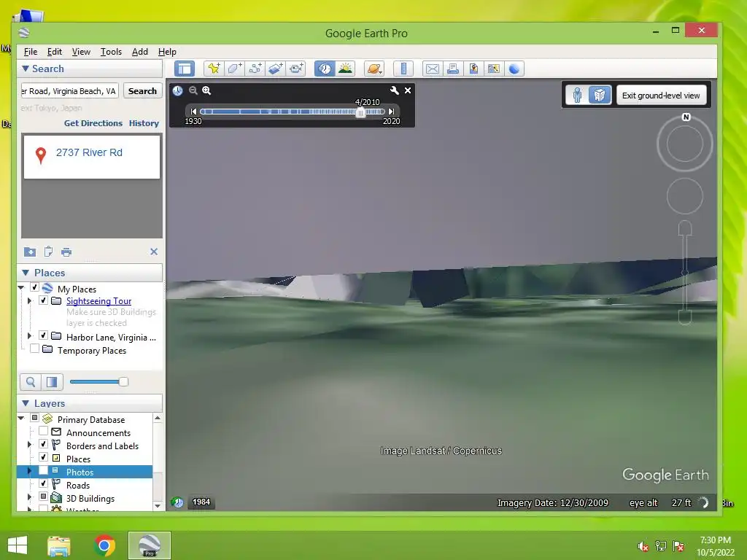Click the Add Path tool icon
Image resolution: width=747 pixels, height=560 pixels.
pos(255,69)
